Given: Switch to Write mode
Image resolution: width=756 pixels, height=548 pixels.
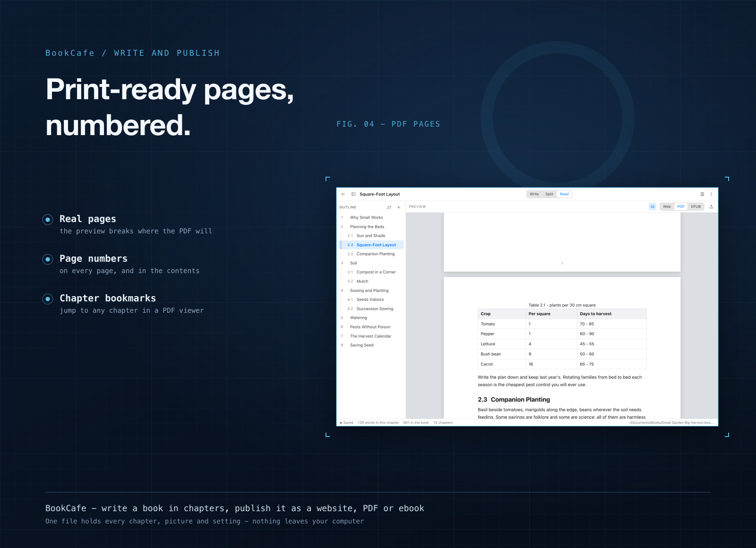Looking at the screenshot, I should coord(534,194).
